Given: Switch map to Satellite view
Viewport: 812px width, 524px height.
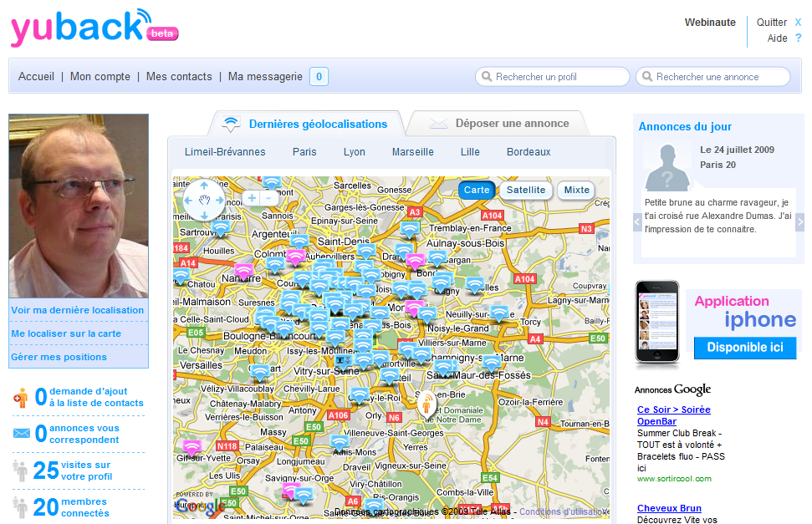Looking at the screenshot, I should click(526, 190).
